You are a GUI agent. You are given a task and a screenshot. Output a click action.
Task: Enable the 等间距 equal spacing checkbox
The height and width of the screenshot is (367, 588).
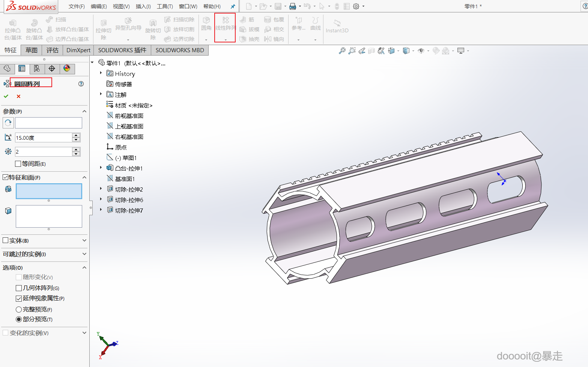point(18,164)
